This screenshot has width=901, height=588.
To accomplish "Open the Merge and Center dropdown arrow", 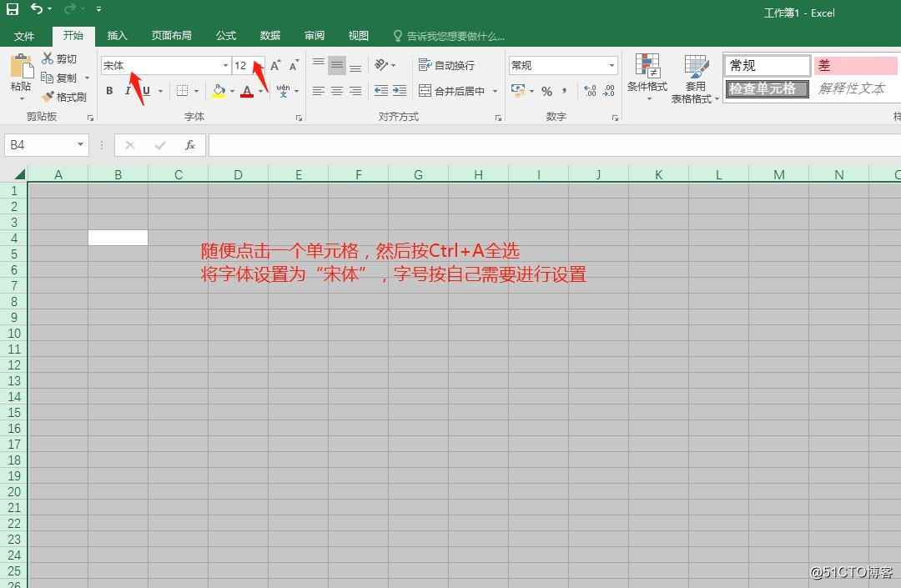I will pyautogui.click(x=495, y=91).
